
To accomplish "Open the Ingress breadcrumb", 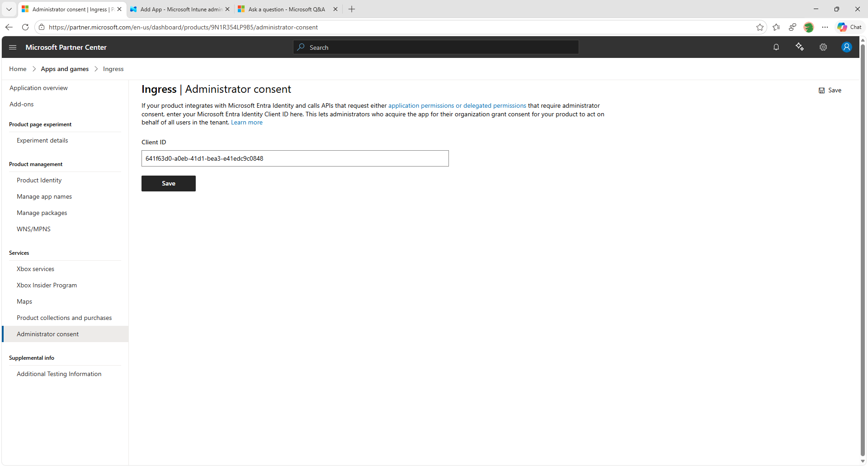I will click(x=113, y=69).
